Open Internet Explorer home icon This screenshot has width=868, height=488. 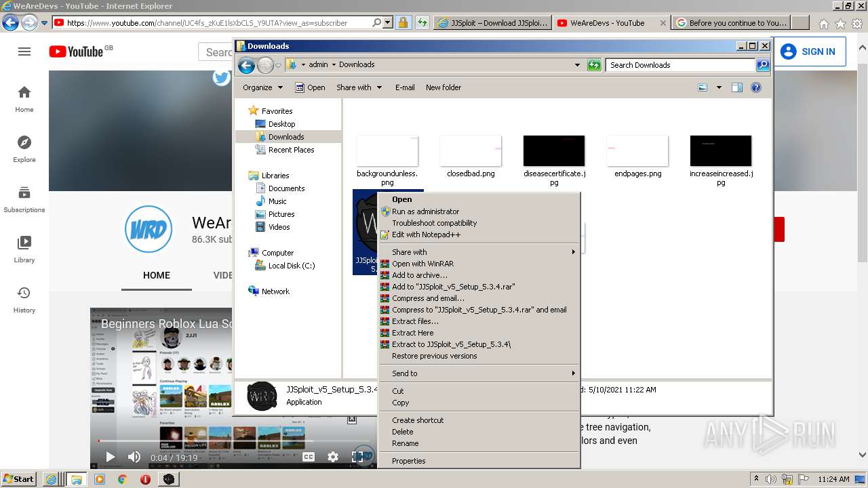click(823, 24)
